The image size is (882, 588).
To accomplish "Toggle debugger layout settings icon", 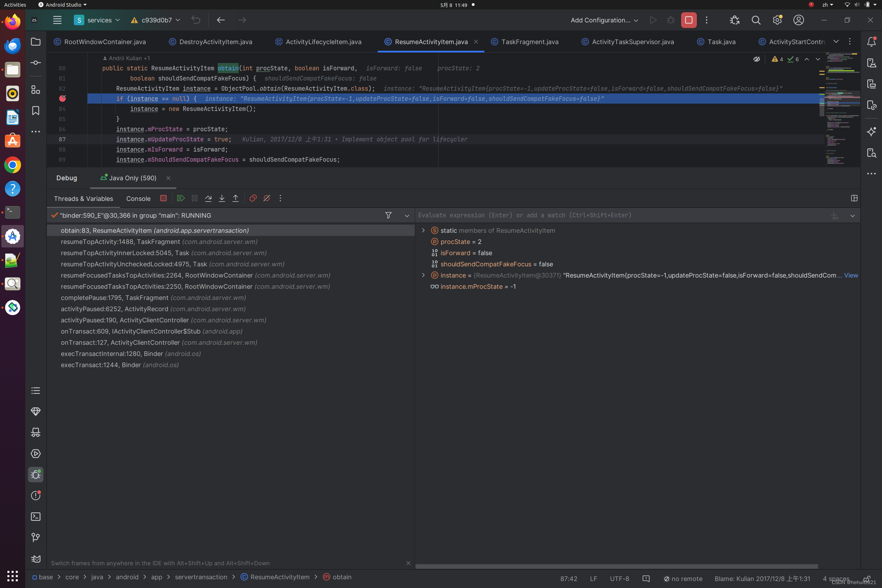I will [854, 198].
